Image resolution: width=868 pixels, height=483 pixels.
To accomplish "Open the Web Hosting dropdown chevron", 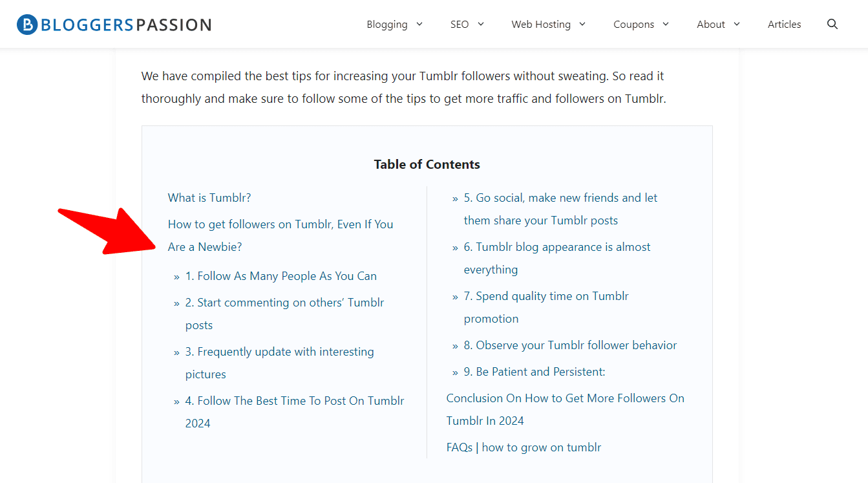I will point(582,25).
